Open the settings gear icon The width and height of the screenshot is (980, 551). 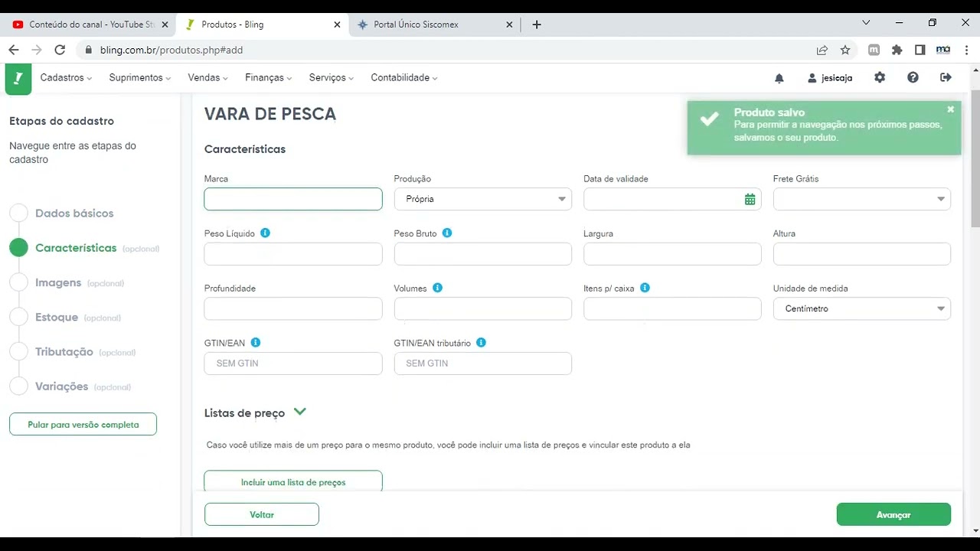[880, 77]
